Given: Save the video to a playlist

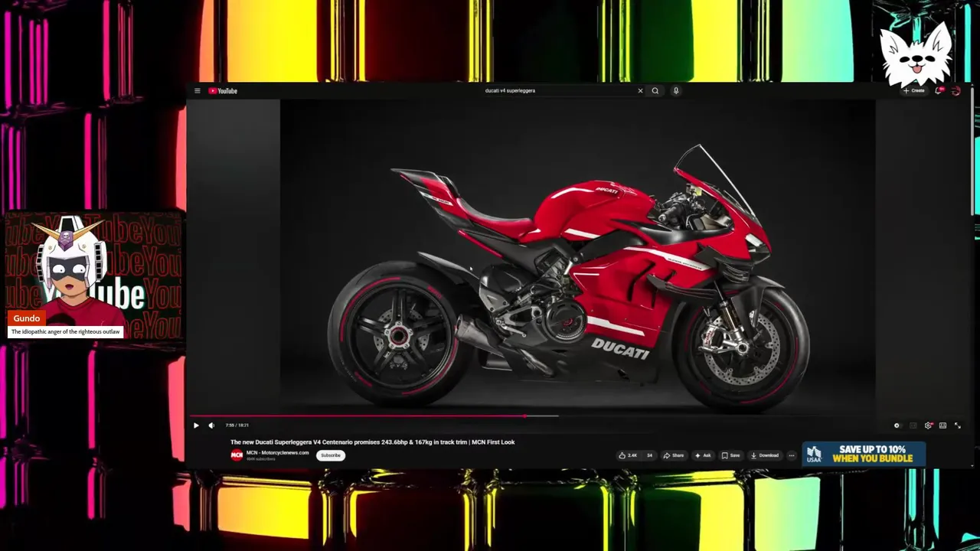Looking at the screenshot, I should (730, 455).
